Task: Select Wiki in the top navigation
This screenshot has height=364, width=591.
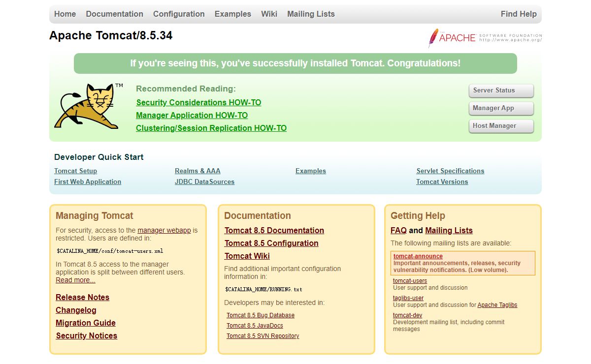Action: coord(269,14)
